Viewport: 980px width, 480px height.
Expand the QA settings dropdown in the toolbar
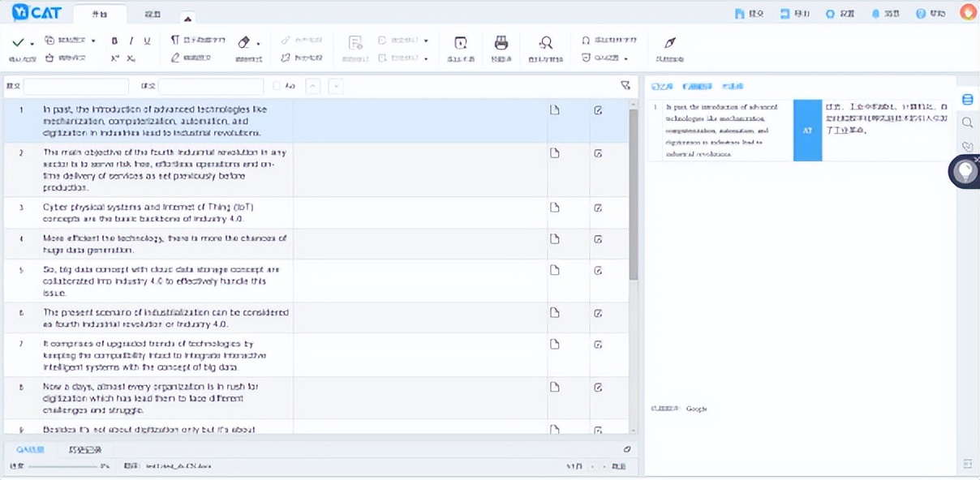pyautogui.click(x=625, y=58)
